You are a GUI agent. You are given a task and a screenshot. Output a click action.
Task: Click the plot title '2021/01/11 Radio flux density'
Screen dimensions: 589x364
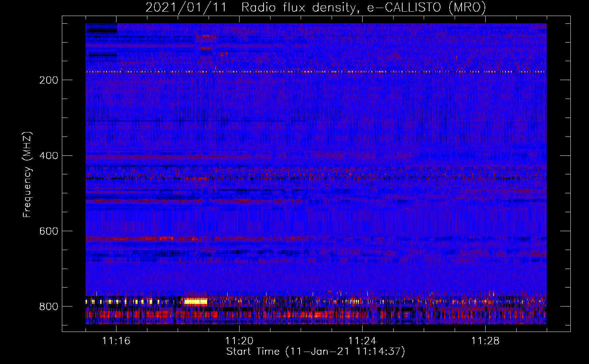[316, 8]
